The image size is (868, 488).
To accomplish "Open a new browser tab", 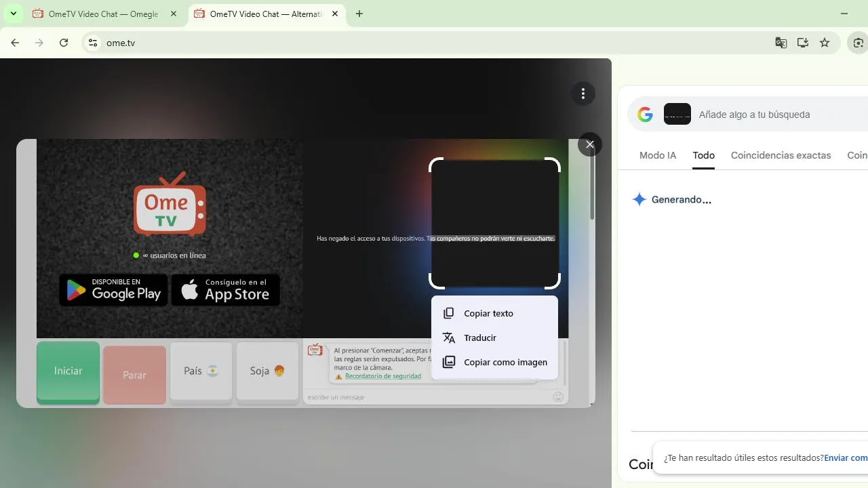I will [x=359, y=14].
